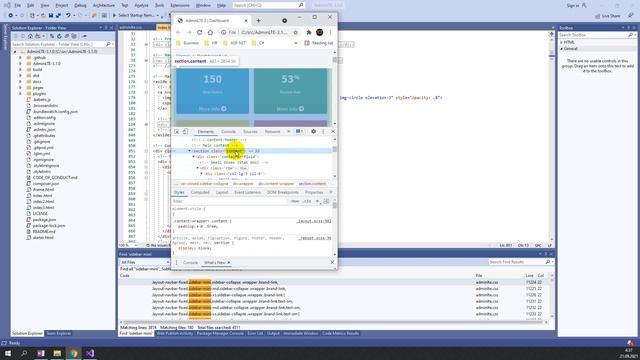Open Layout pane tab
This screenshot has width=640, height=360.
[222, 192]
